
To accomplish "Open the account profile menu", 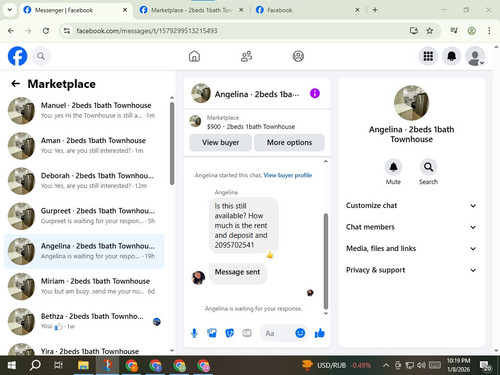I will pyautogui.click(x=475, y=56).
